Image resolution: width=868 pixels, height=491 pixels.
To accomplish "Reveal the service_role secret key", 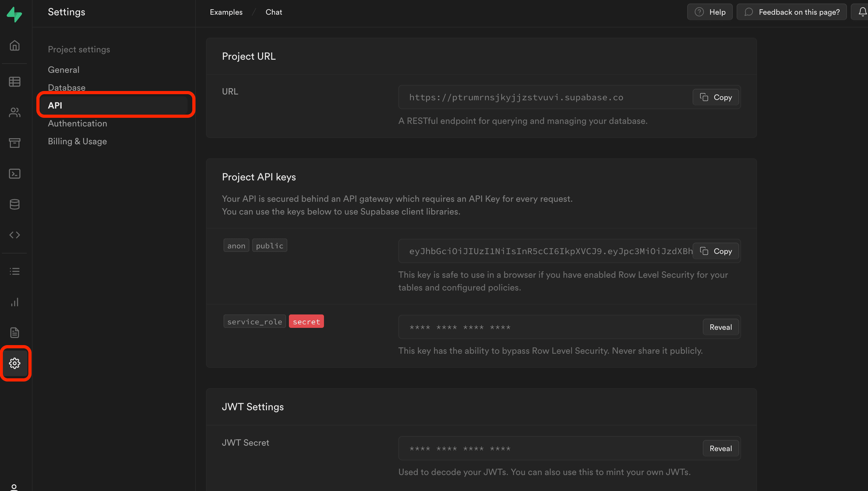I will [720, 327].
